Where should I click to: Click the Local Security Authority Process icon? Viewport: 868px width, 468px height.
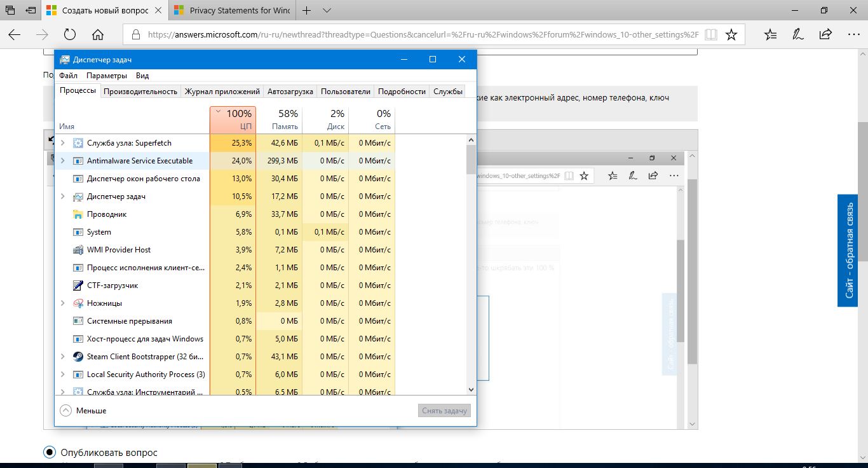(x=78, y=375)
